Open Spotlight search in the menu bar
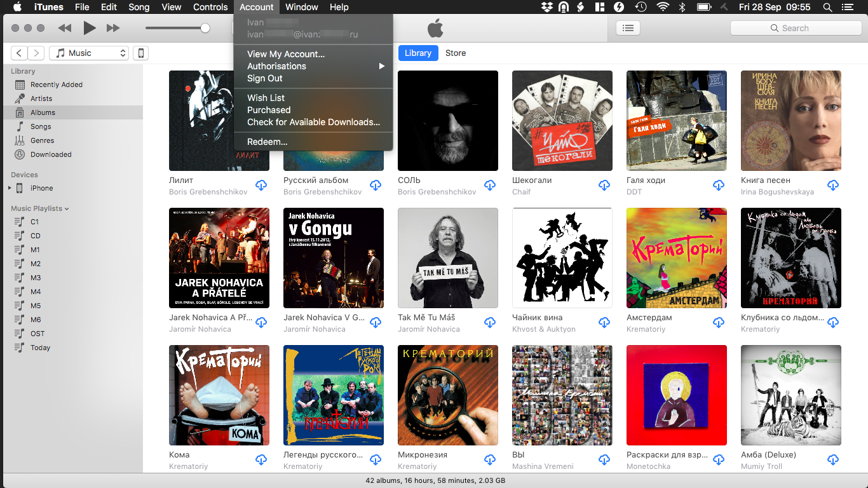This screenshot has height=488, width=868. point(827,7)
